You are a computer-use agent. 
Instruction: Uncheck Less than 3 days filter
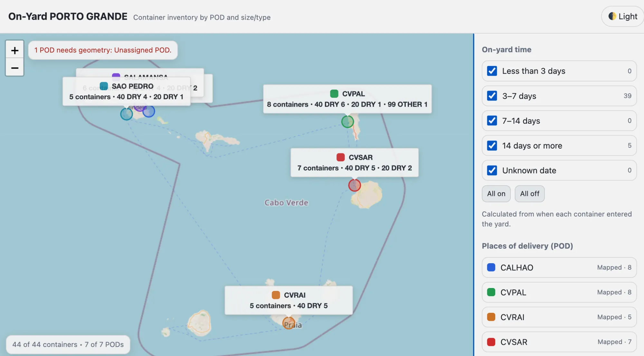(492, 71)
